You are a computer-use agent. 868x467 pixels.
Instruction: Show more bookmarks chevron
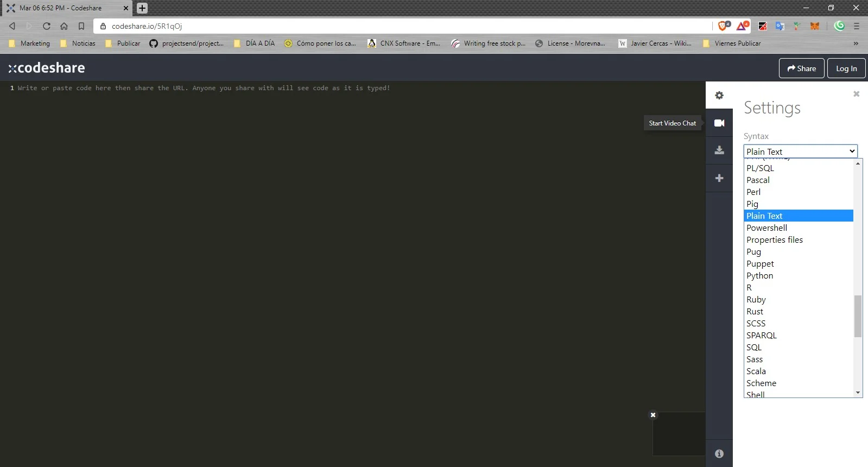[x=856, y=43]
